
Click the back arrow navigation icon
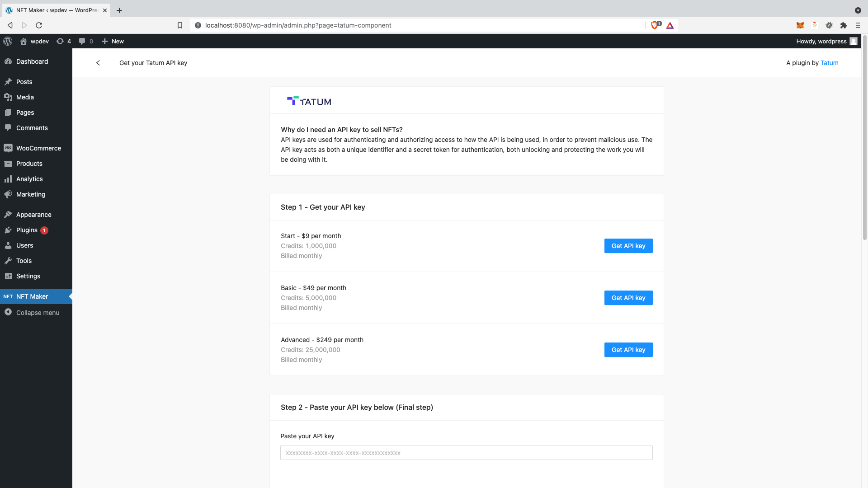point(98,62)
